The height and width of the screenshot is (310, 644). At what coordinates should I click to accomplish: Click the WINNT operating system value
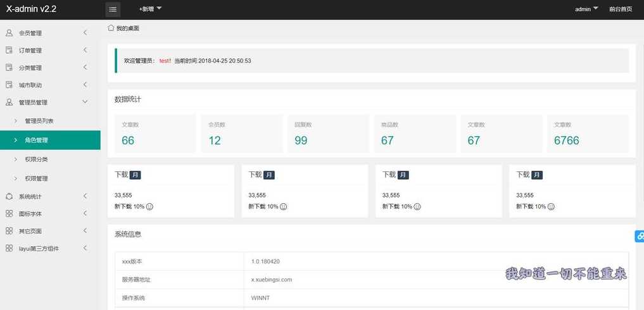tap(260, 298)
